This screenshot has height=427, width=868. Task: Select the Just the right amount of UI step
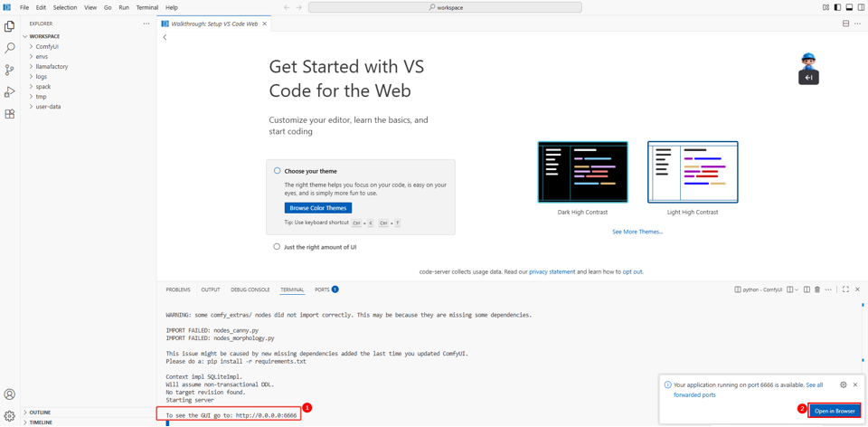(278, 247)
